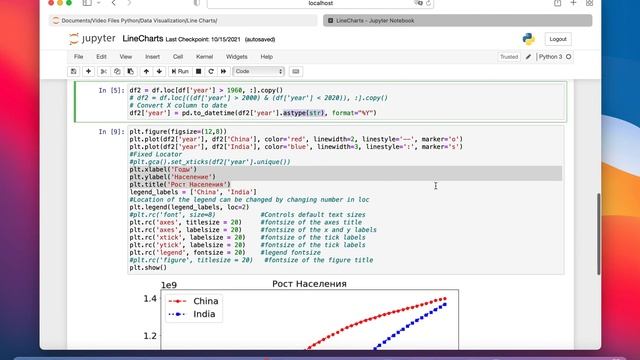Click the Trusted notebook indicator
Screen dimensions: 640x360
(509, 57)
